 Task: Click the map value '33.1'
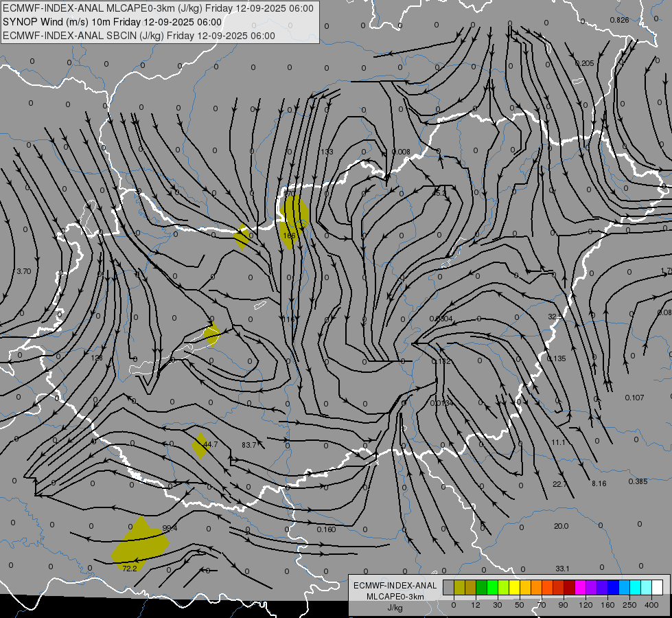click(x=562, y=569)
